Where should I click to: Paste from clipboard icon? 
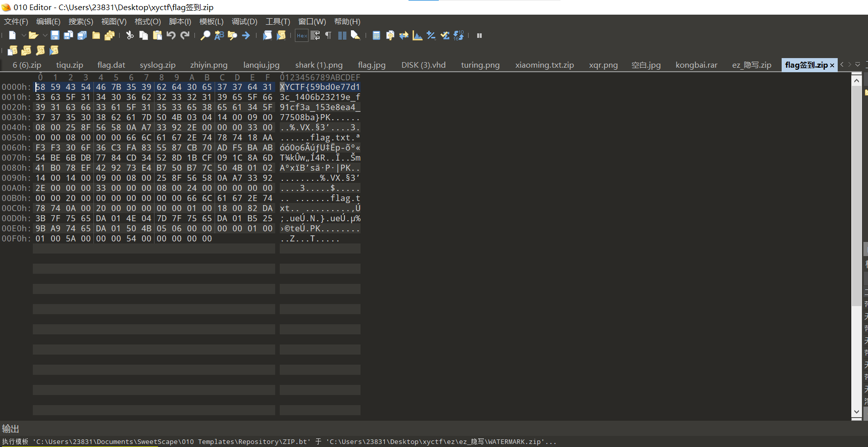[158, 35]
